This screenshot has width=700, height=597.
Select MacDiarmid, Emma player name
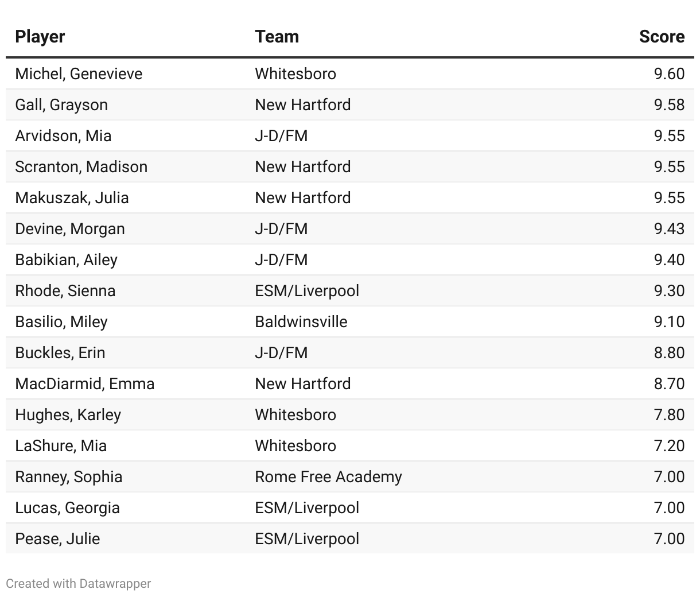click(84, 384)
